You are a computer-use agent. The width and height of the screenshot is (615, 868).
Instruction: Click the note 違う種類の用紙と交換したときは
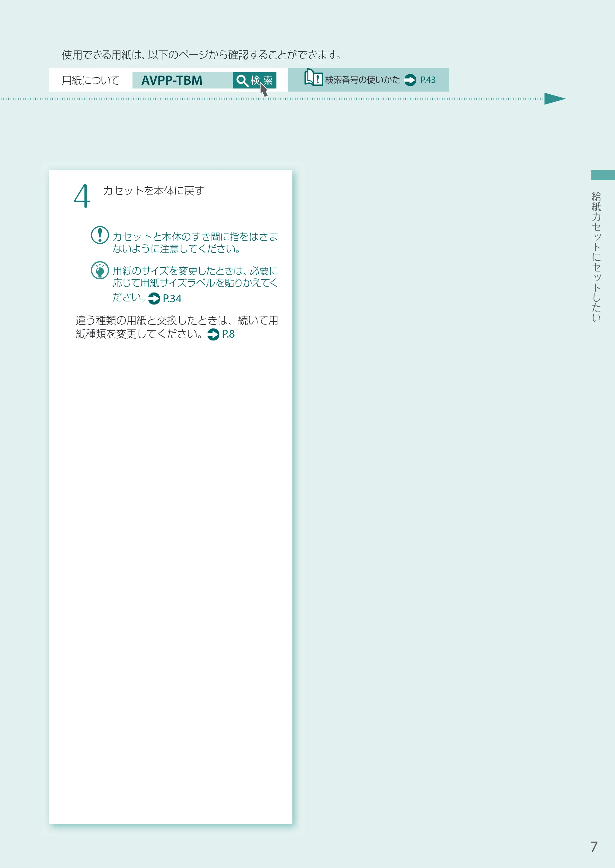tap(177, 327)
